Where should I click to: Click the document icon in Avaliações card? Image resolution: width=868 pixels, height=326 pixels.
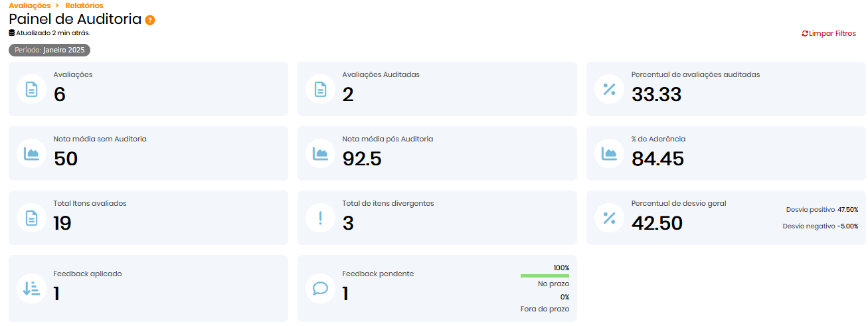click(x=31, y=89)
